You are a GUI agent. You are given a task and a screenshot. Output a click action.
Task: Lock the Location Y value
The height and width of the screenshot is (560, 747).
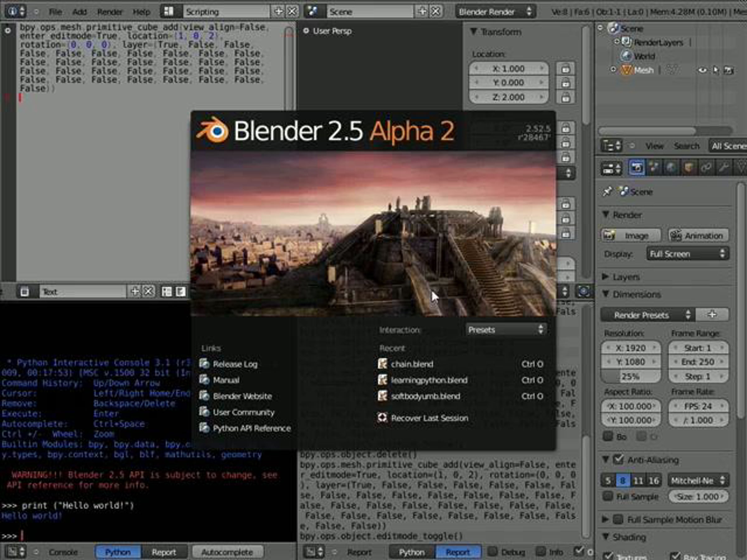click(x=566, y=83)
